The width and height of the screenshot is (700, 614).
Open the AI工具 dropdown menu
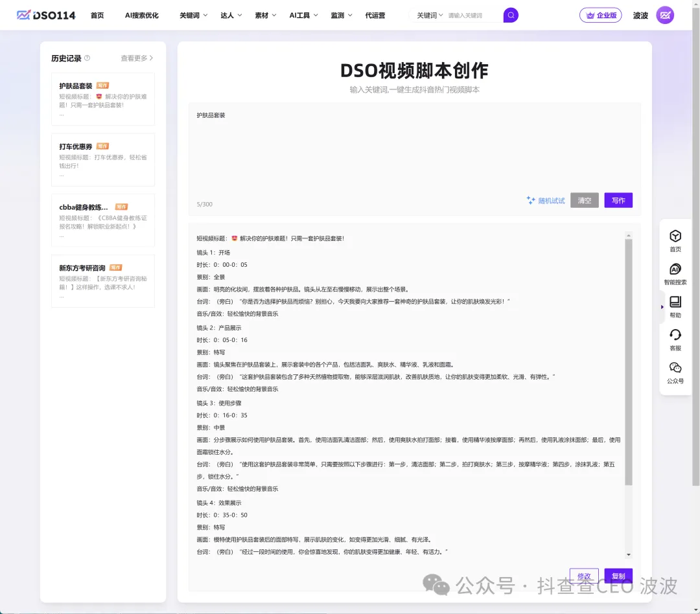(x=303, y=15)
